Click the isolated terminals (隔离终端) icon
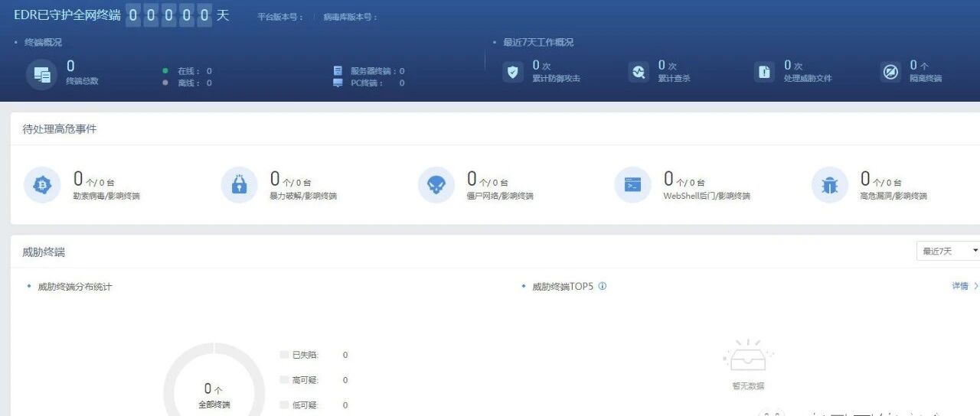Viewport: 980px width, 416px height. (890, 72)
